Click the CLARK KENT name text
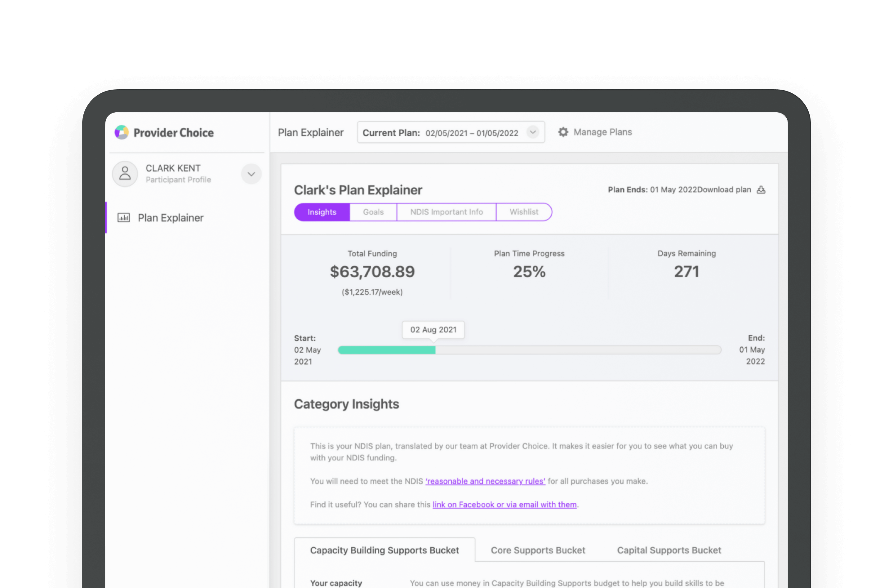The width and height of the screenshot is (893, 588). (173, 168)
